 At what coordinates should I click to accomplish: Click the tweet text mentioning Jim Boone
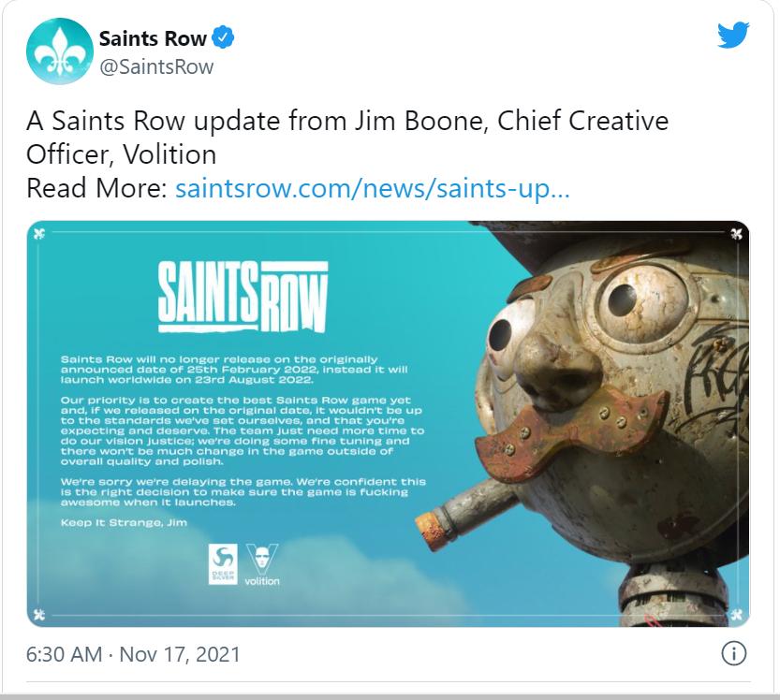[347, 138]
